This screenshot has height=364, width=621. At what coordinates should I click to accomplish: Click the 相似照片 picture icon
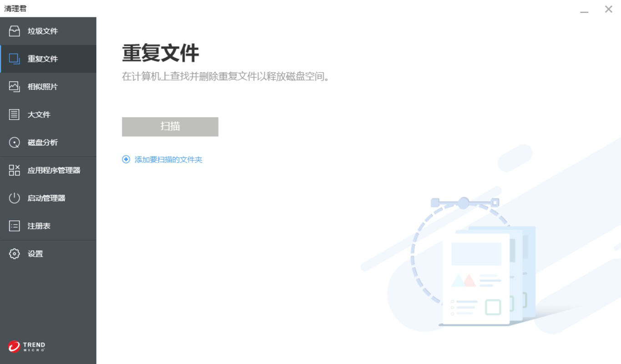[15, 86]
